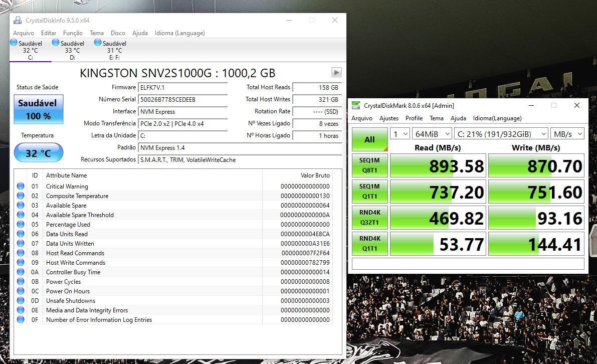Open the Arquivo menu in CrystalDiskMark
The image size is (597, 364).
pyautogui.click(x=362, y=118)
